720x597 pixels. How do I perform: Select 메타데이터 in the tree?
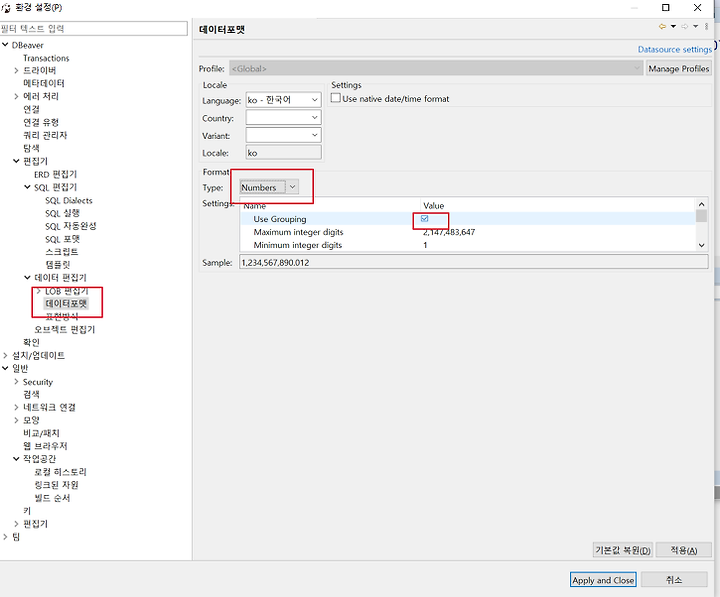point(44,83)
